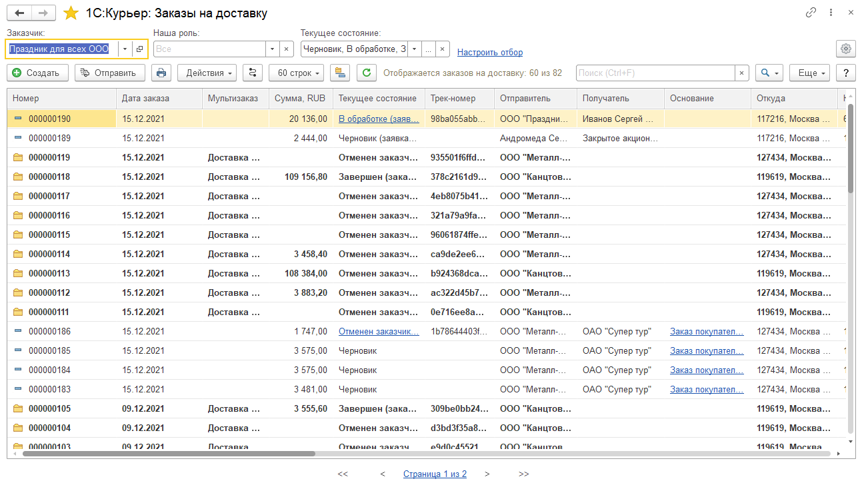Click the Создать button

click(x=37, y=73)
